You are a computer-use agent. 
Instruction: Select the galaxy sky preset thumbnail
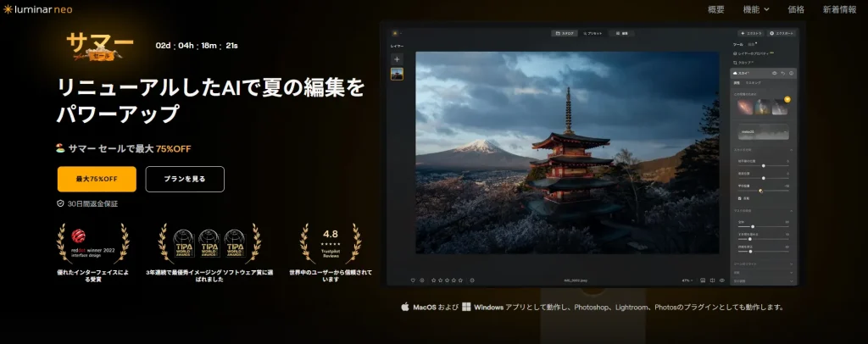coord(744,107)
